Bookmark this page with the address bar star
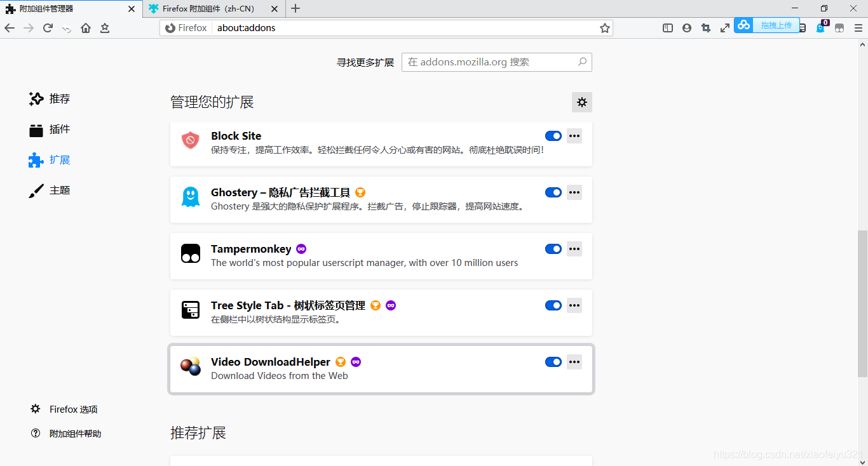Viewport: 868px width, 466px height. pyautogui.click(x=605, y=28)
